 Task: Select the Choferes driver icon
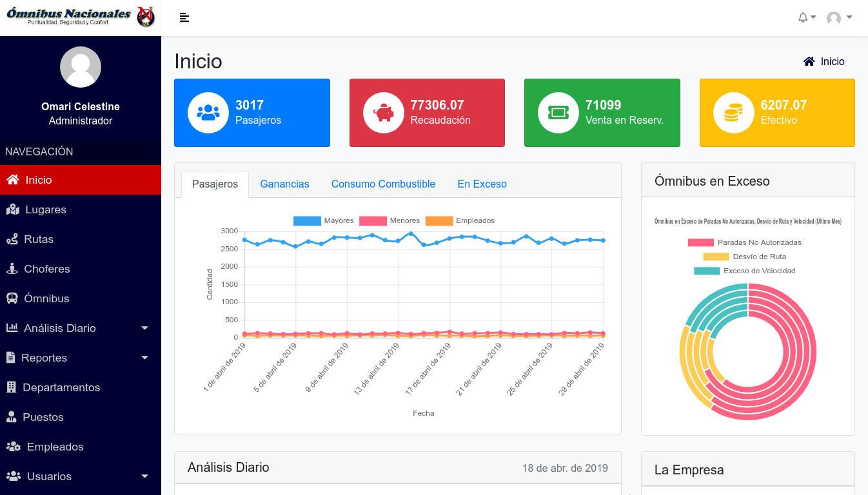[12, 269]
